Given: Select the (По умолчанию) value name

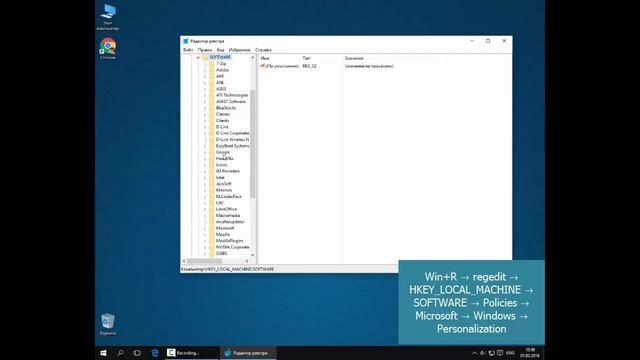Looking at the screenshot, I should pos(282,66).
